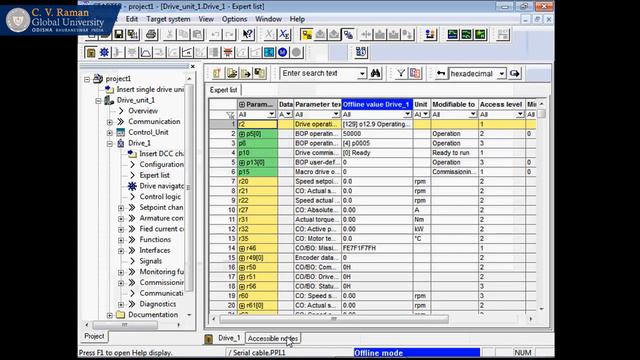The height and width of the screenshot is (360, 640).
Task: Click the yellow Connect to target system icon
Action: (x=307, y=34)
